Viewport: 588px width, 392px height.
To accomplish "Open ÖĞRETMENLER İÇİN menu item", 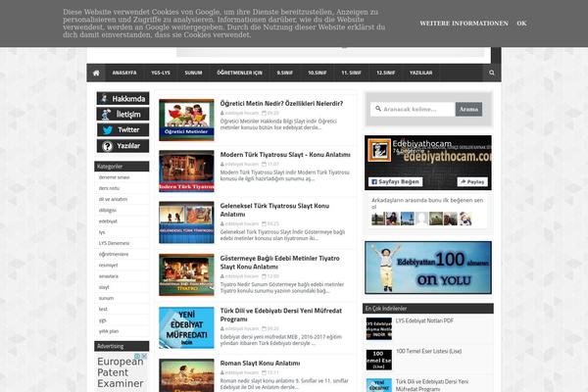I will click(240, 73).
